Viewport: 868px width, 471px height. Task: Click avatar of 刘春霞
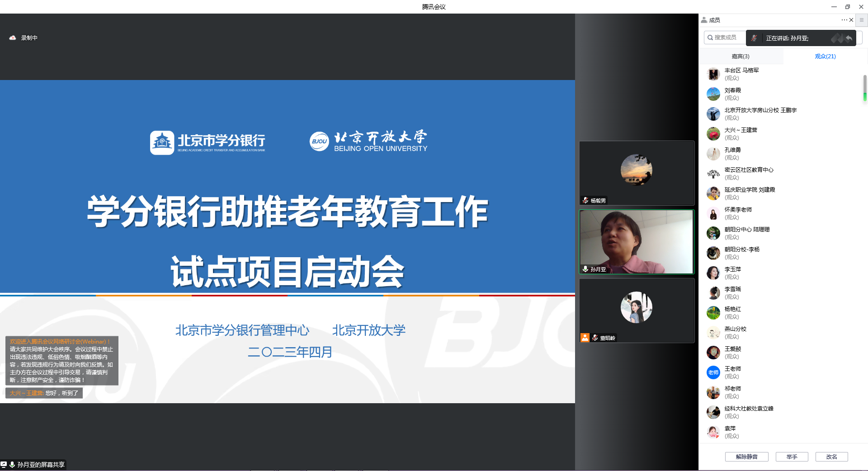[x=713, y=94]
